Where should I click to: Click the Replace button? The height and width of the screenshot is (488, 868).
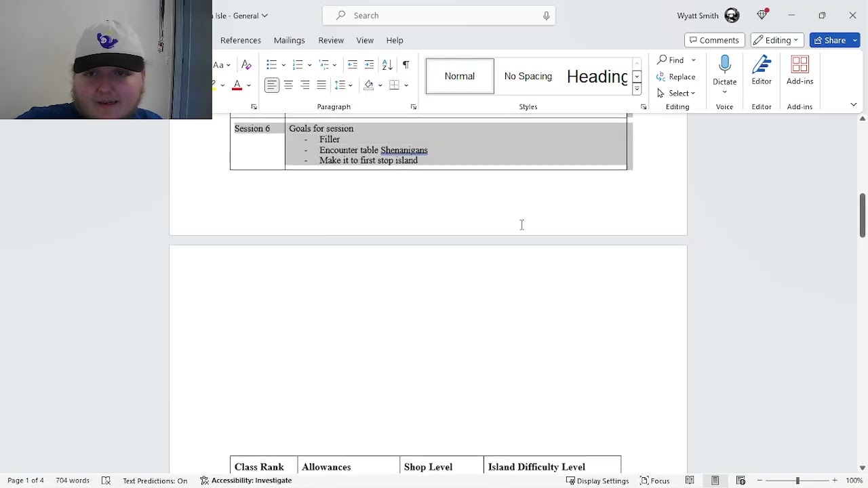tap(676, 77)
